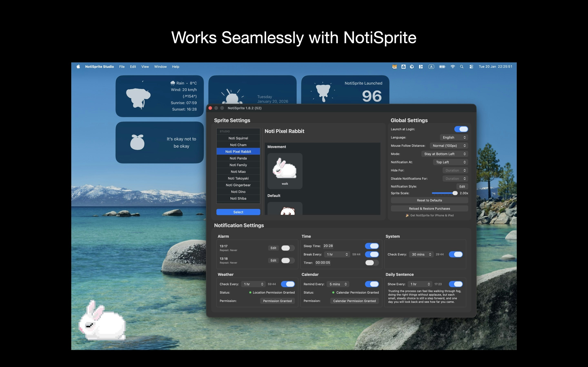Open the Language dropdown set to English

tap(453, 137)
